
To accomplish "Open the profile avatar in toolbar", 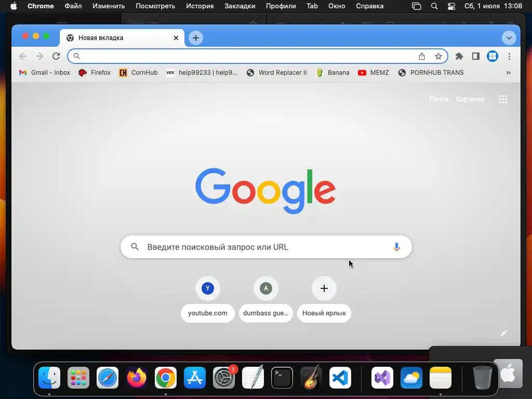I will click(493, 56).
